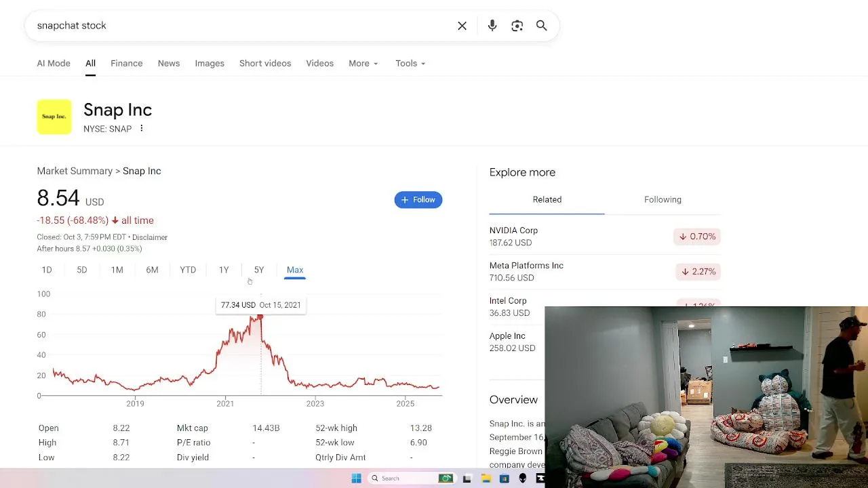Open Alienware app in the taskbar
Viewport: 868px width, 488px height.
[523, 479]
